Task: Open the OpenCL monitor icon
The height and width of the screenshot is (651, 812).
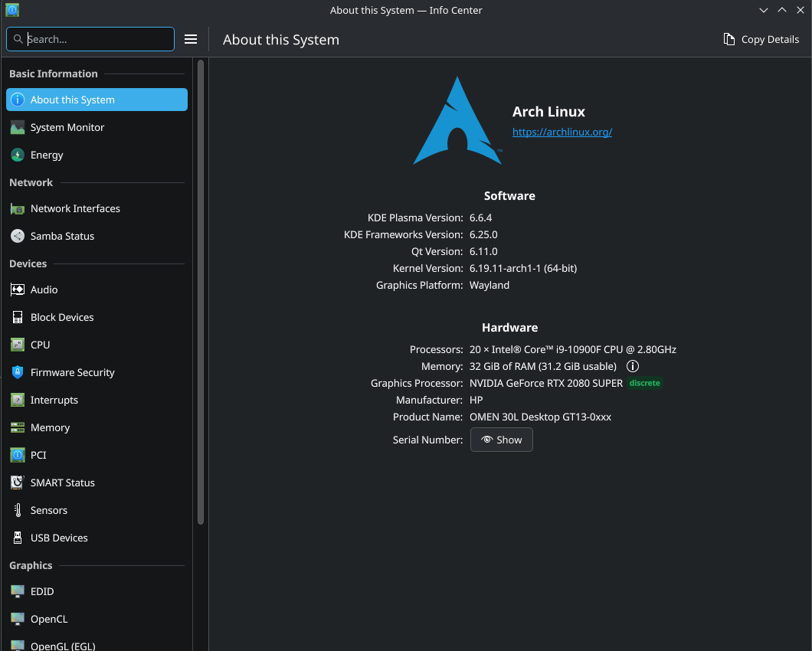Action: click(18, 619)
